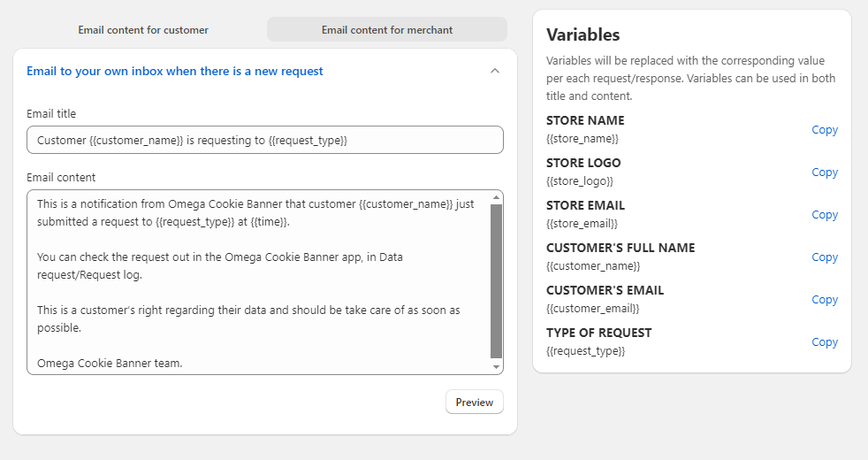The width and height of the screenshot is (868, 460).
Task: Focus the Email title input field
Action: (265, 140)
